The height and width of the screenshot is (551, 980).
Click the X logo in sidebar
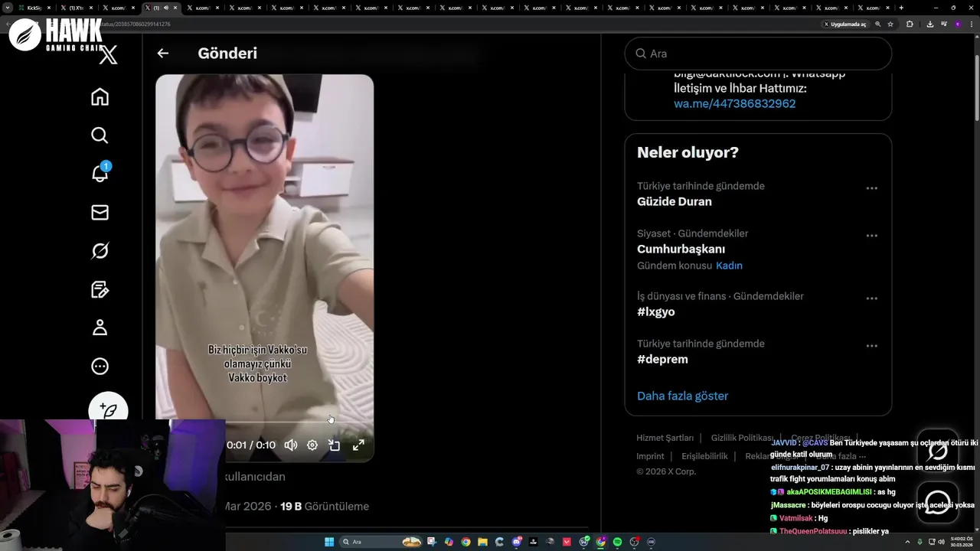coord(109,55)
